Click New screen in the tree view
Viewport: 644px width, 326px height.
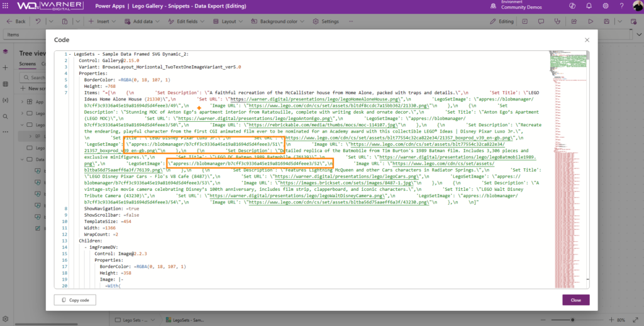click(34, 89)
